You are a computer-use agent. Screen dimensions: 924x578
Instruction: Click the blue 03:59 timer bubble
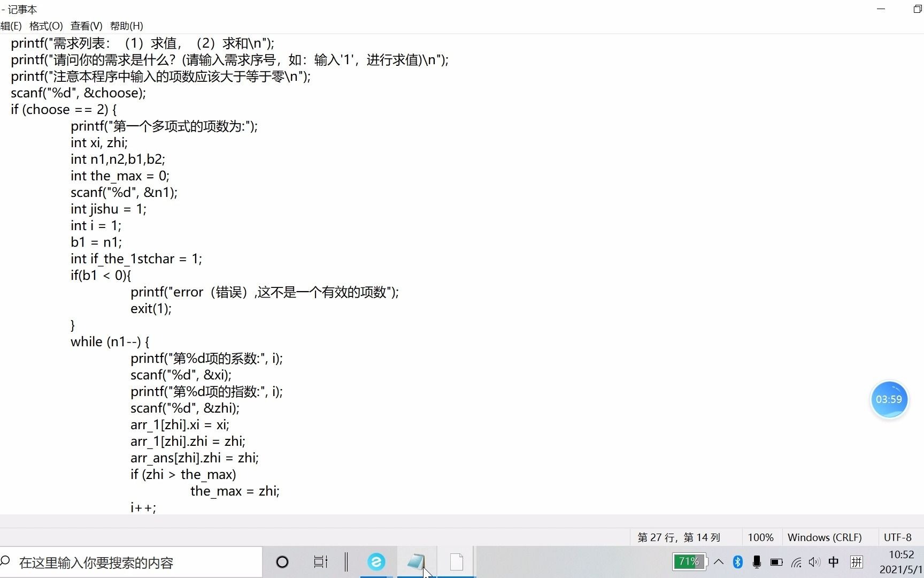point(889,399)
